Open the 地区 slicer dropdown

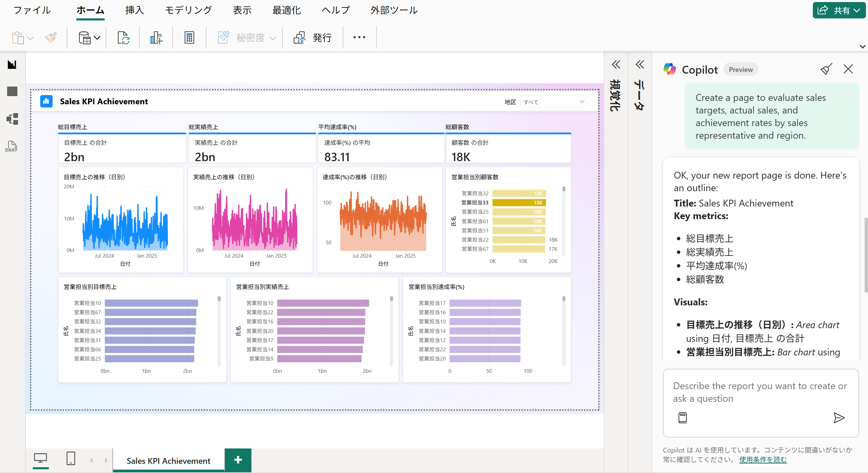[x=582, y=102]
